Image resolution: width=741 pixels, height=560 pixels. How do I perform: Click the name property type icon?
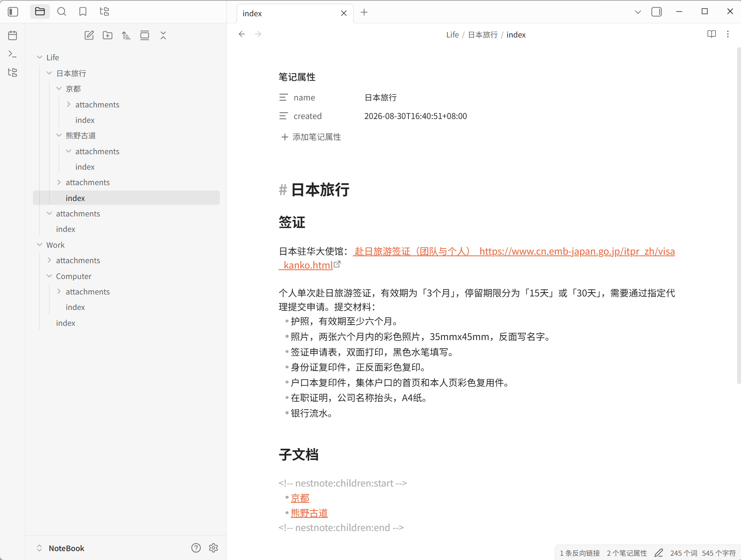284,97
